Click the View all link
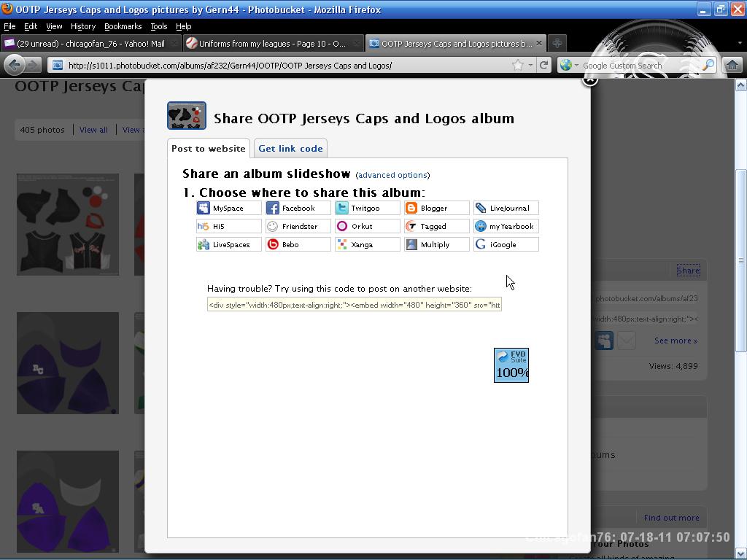This screenshot has width=747, height=560. [93, 130]
